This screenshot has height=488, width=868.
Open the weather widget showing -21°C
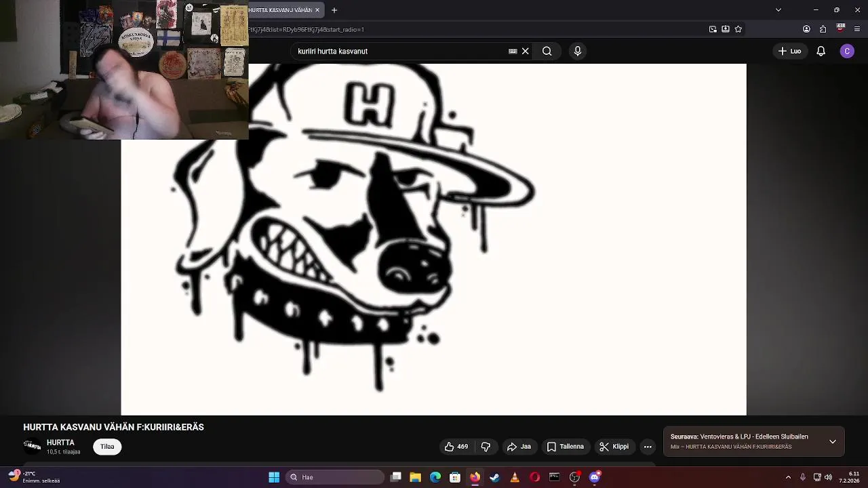(x=35, y=477)
